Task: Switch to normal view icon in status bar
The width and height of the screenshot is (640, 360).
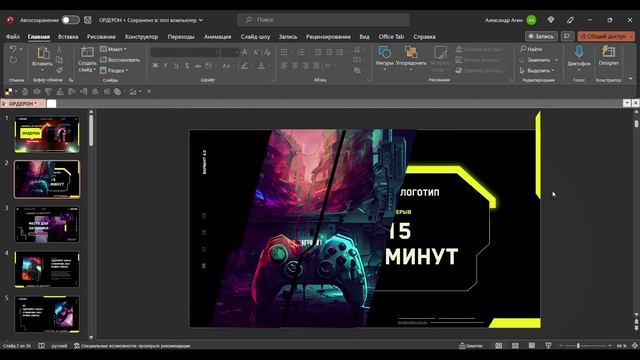Action: coord(499,346)
